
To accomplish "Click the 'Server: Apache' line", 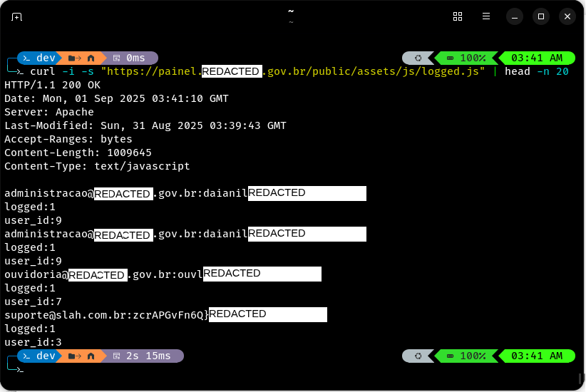I will (49, 112).
